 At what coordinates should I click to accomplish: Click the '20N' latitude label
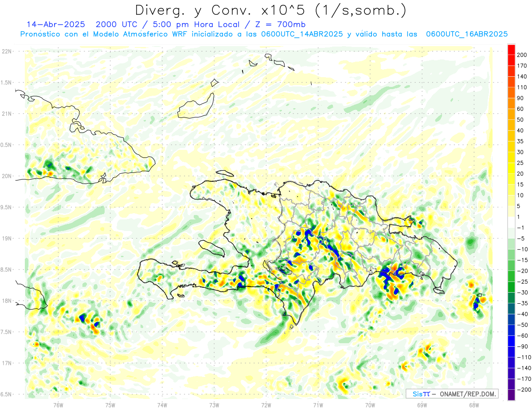click(x=6, y=176)
